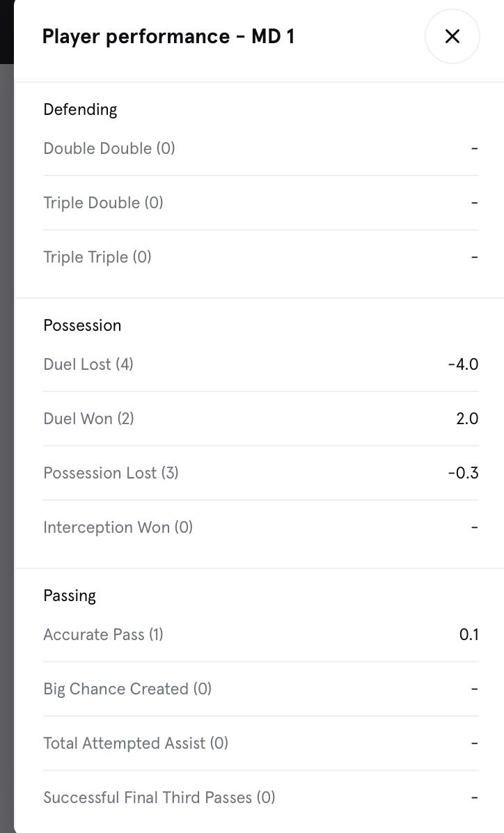Click the Triple Double (0) stat
This screenshot has height=833, width=504.
[x=103, y=203]
